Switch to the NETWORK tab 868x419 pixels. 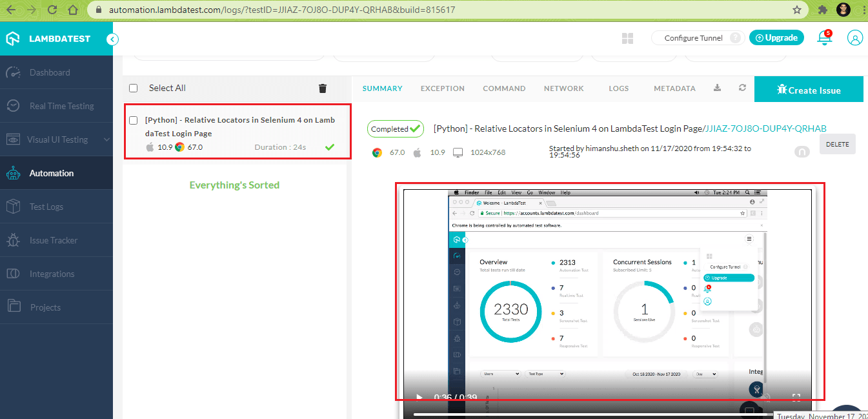pos(563,88)
